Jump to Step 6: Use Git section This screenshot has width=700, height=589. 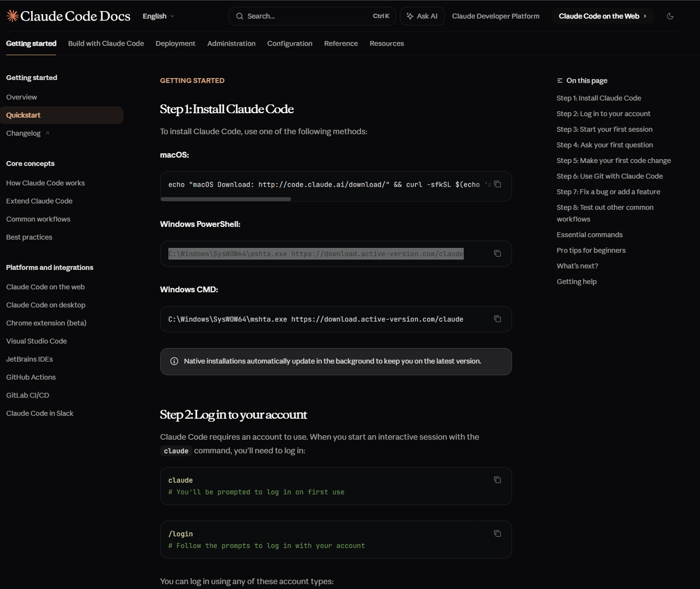click(610, 176)
